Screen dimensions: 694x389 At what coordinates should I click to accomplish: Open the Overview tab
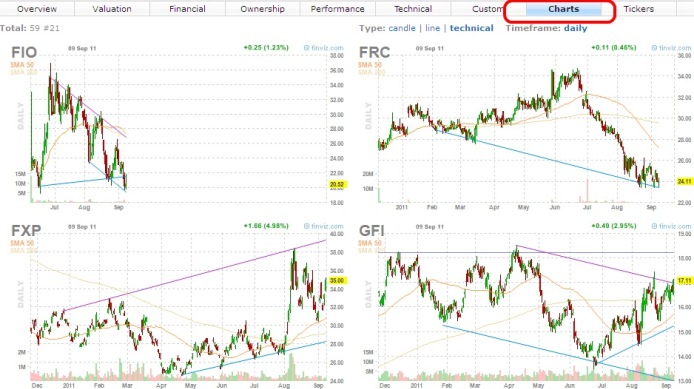[x=37, y=9]
